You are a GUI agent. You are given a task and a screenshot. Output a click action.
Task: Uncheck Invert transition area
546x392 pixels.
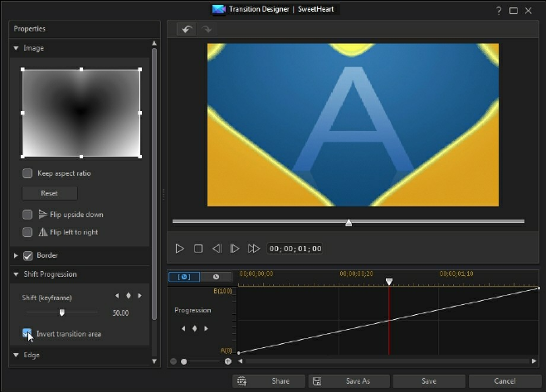tap(27, 333)
